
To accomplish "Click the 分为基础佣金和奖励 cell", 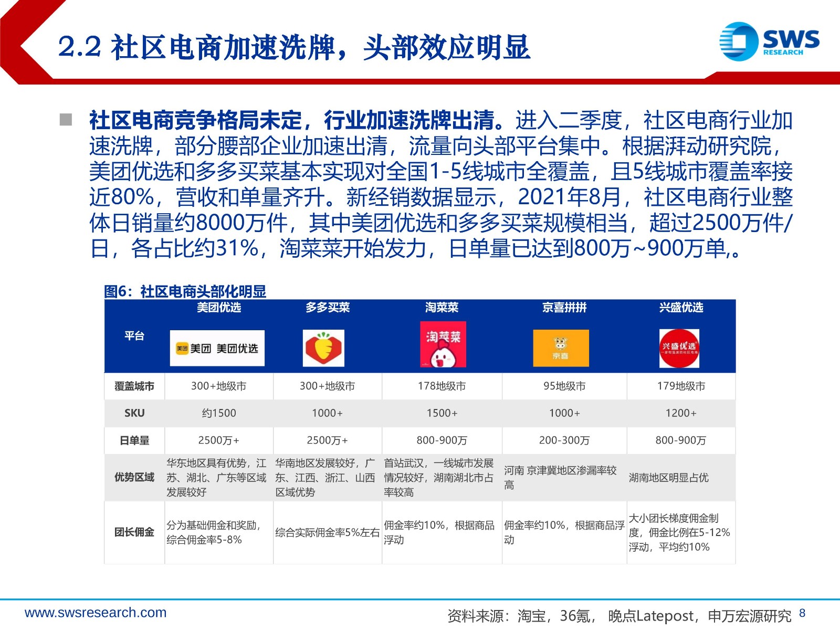I will pos(219,532).
